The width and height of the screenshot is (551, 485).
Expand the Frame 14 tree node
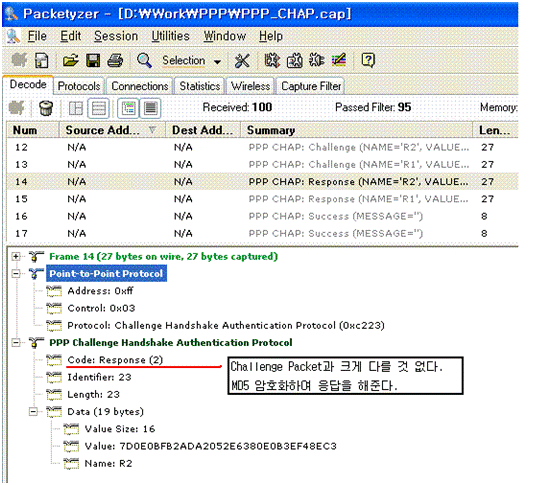pyautogui.click(x=15, y=257)
